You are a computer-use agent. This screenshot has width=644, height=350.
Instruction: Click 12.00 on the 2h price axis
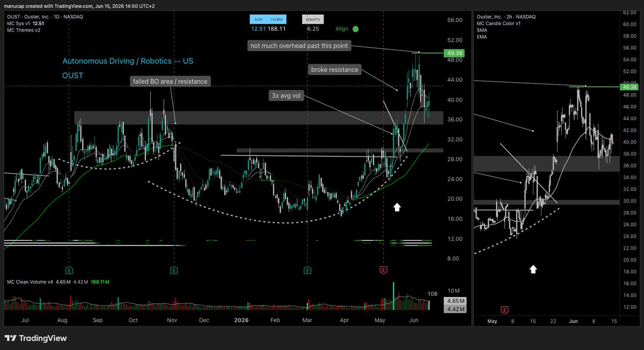[x=629, y=307]
